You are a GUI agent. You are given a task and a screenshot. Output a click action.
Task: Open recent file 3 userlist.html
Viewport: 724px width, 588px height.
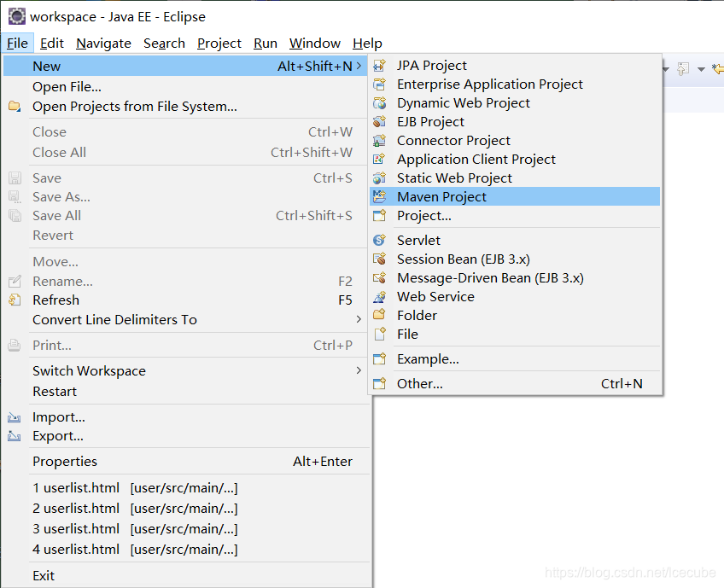coord(185,528)
